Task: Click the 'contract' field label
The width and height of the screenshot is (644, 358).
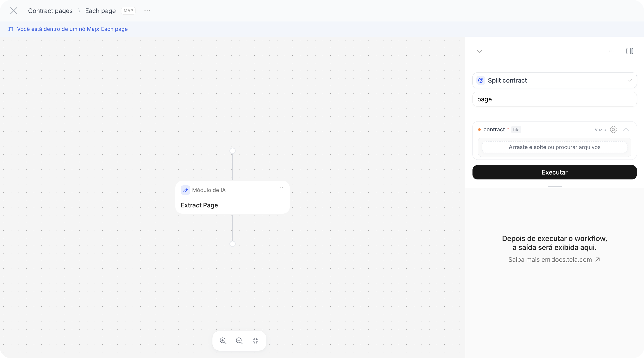Action: pyautogui.click(x=494, y=130)
